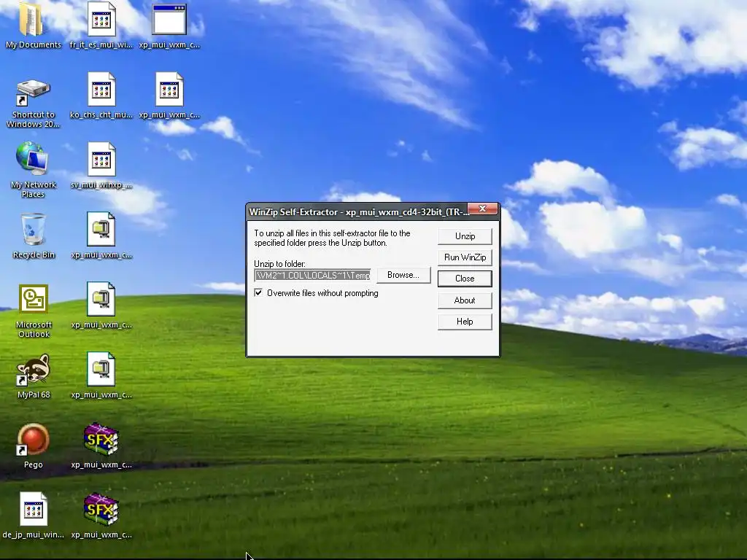Select the SFX archive icon beside Pego
This screenshot has width=747, height=560.
pos(101,439)
